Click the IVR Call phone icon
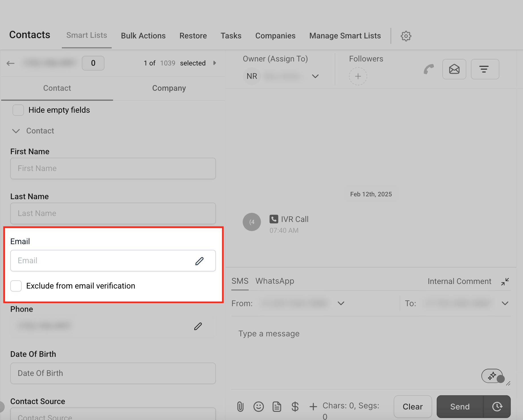 274,219
